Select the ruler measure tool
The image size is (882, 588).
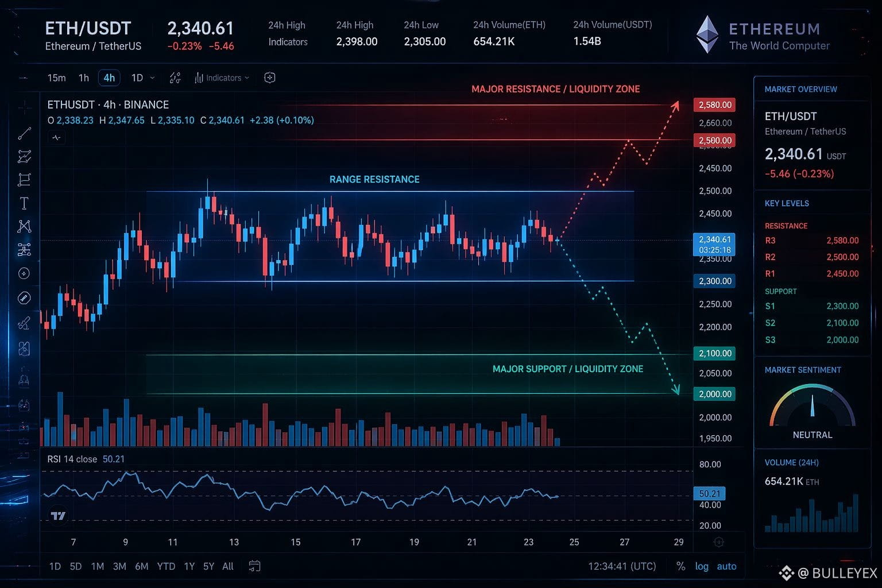click(x=24, y=298)
